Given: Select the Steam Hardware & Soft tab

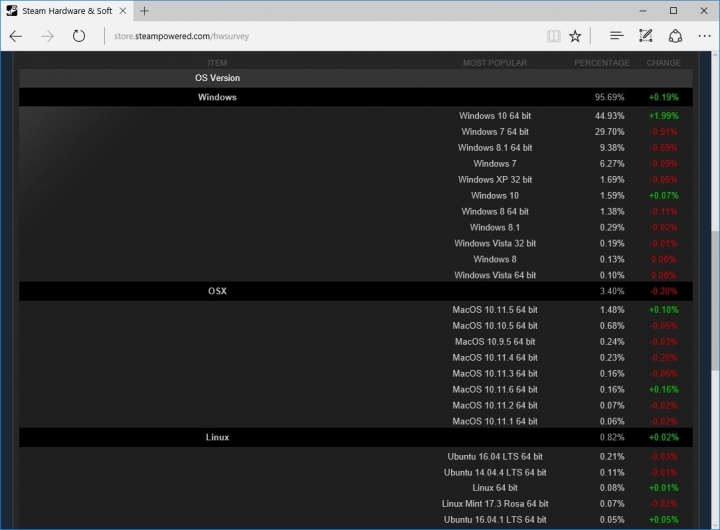Looking at the screenshot, I should [x=67, y=11].
